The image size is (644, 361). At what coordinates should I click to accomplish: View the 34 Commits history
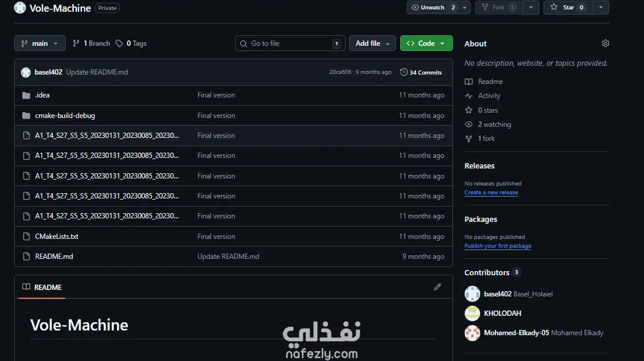click(x=421, y=72)
